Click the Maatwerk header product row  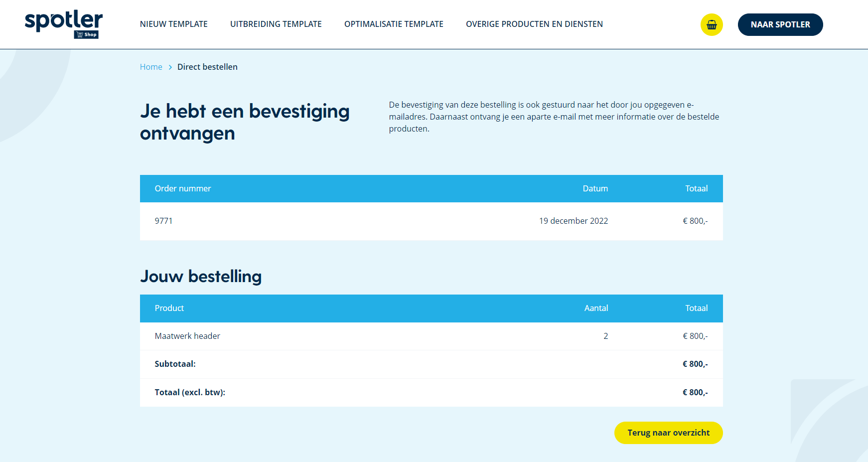[x=432, y=336]
